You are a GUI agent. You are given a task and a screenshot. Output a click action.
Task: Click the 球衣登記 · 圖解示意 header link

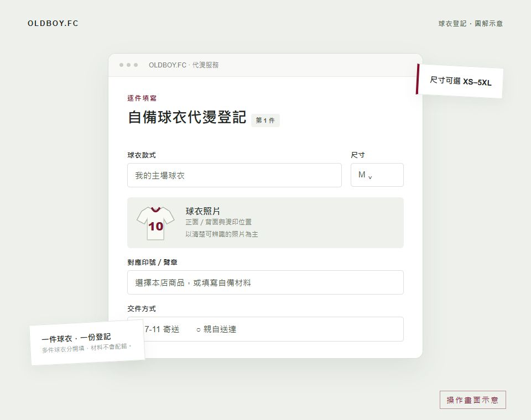[x=470, y=24]
